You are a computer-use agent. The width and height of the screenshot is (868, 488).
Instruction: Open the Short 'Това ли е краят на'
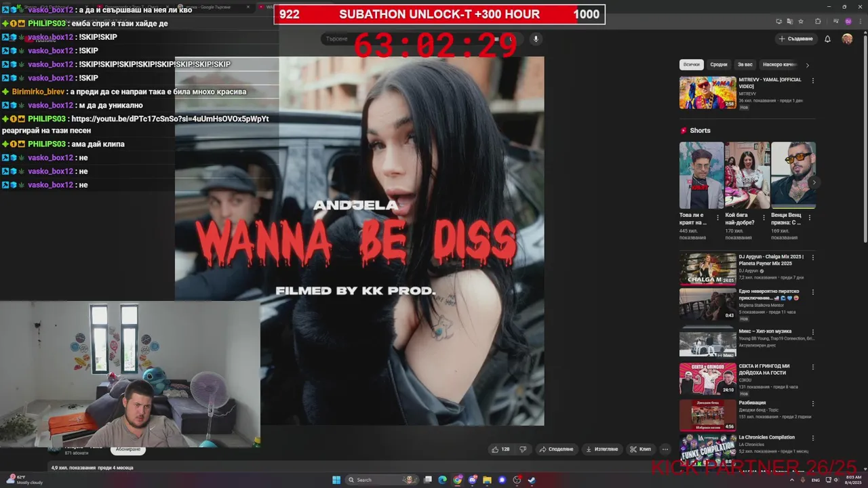coord(701,175)
